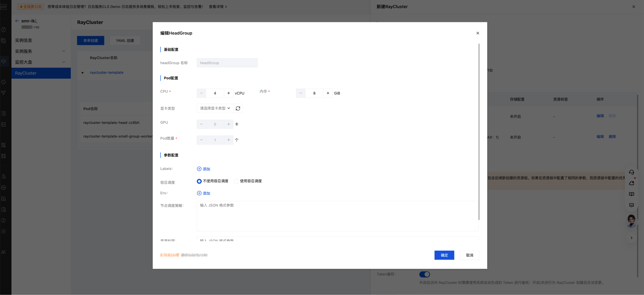
Task: Select 不使用容忍调度 radio option
Action: coord(199,181)
